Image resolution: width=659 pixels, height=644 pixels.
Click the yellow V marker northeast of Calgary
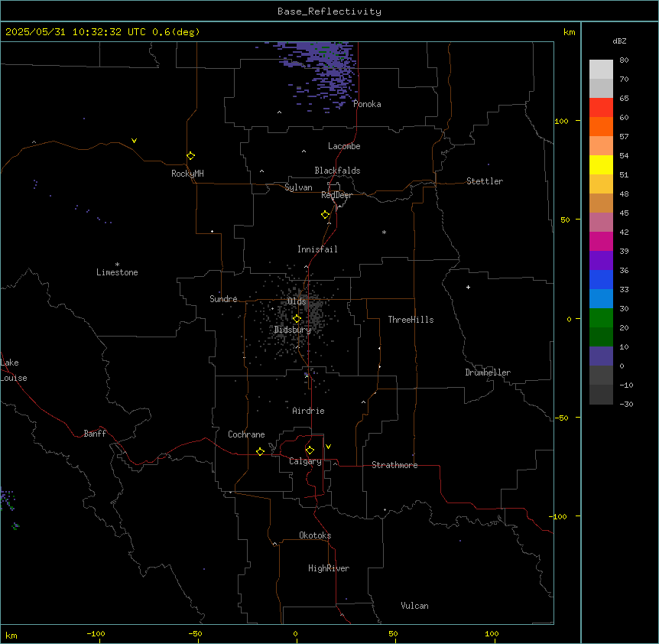328,447
